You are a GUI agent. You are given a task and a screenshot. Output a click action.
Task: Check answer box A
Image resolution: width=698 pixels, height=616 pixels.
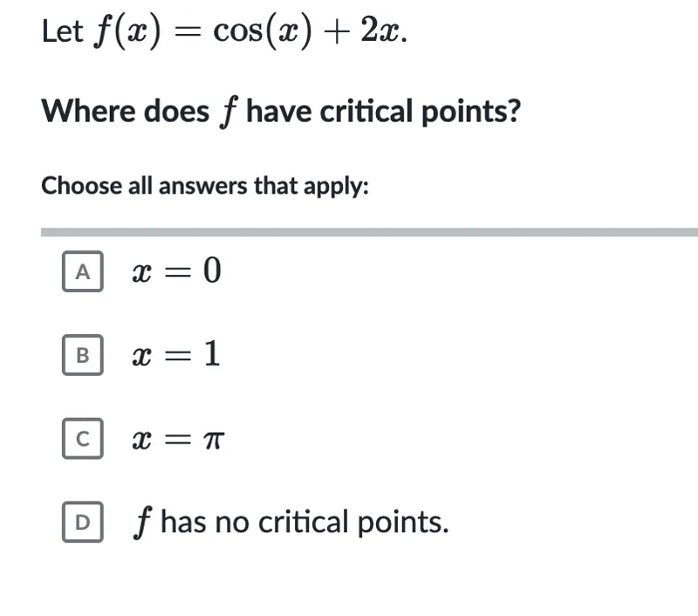click(83, 271)
